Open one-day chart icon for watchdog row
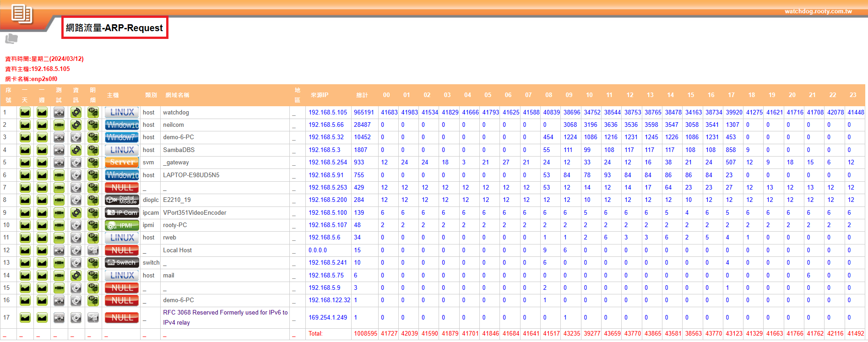868x342 pixels. pyautogui.click(x=25, y=112)
